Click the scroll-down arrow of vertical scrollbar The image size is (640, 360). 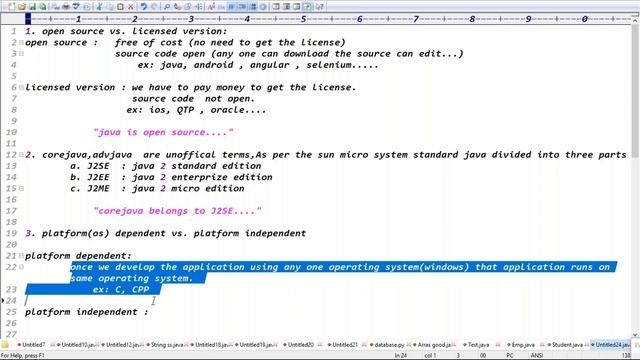tap(636, 336)
